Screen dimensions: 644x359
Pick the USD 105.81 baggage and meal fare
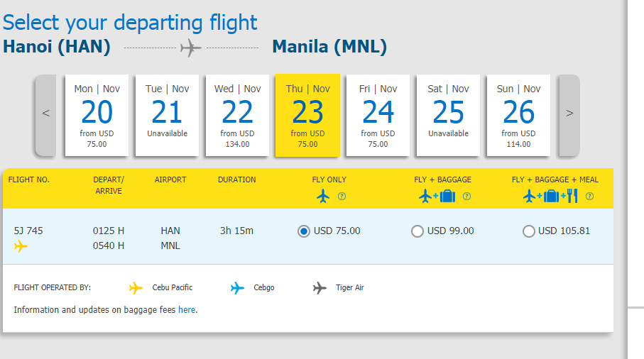[x=528, y=231]
